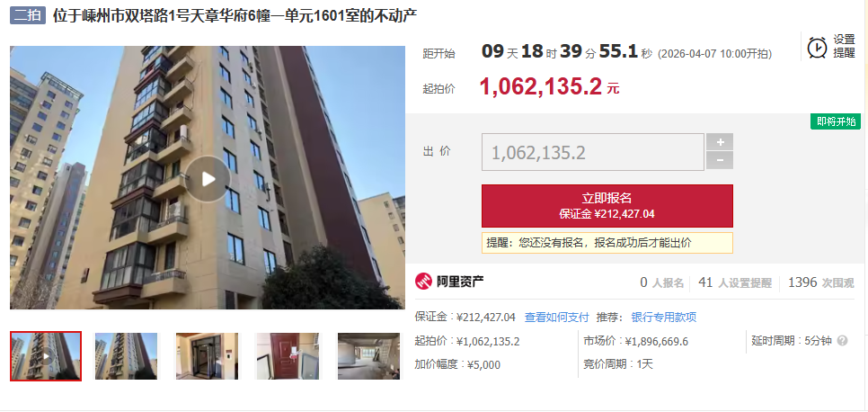Click the help icon beside 延时周期
This screenshot has height=412, width=868.
click(842, 340)
